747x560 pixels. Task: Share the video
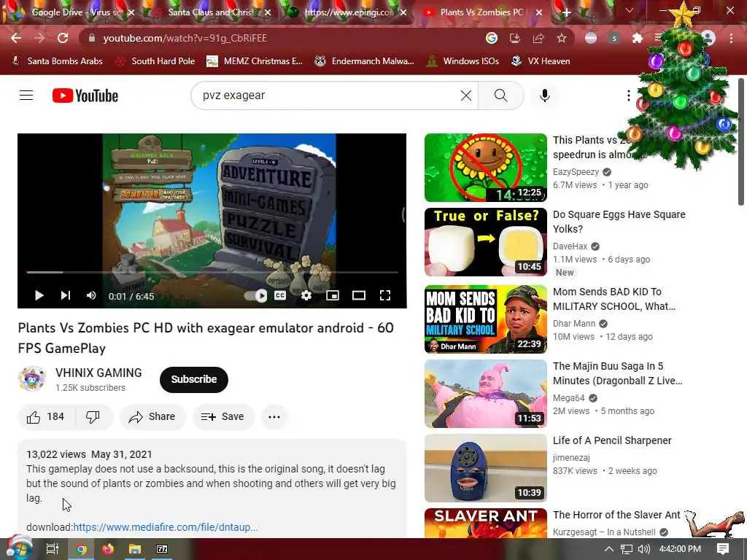click(x=152, y=416)
